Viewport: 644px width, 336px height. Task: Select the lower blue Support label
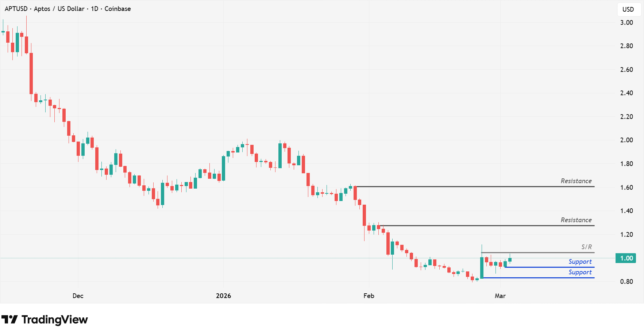click(580, 272)
